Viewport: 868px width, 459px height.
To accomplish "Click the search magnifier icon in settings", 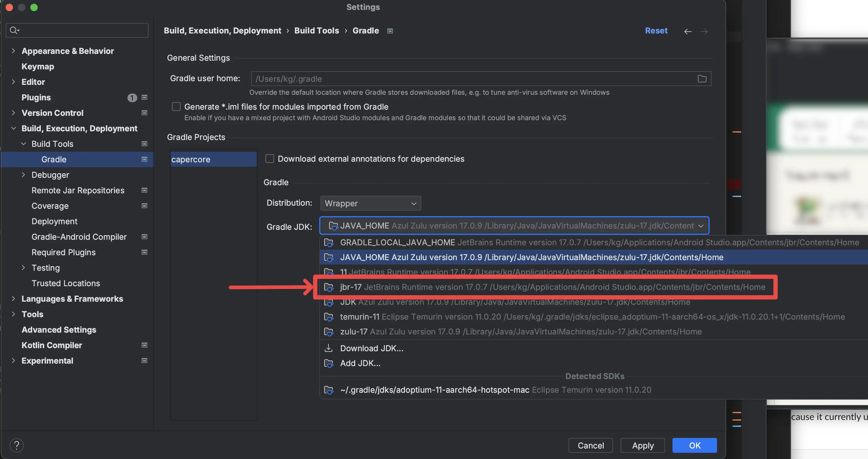I will click(x=14, y=30).
